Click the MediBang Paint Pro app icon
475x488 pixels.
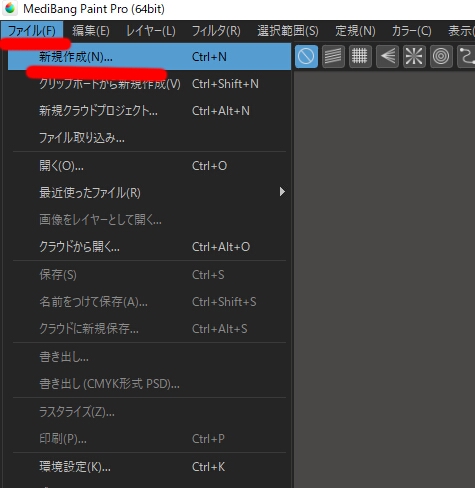tap(10, 8)
